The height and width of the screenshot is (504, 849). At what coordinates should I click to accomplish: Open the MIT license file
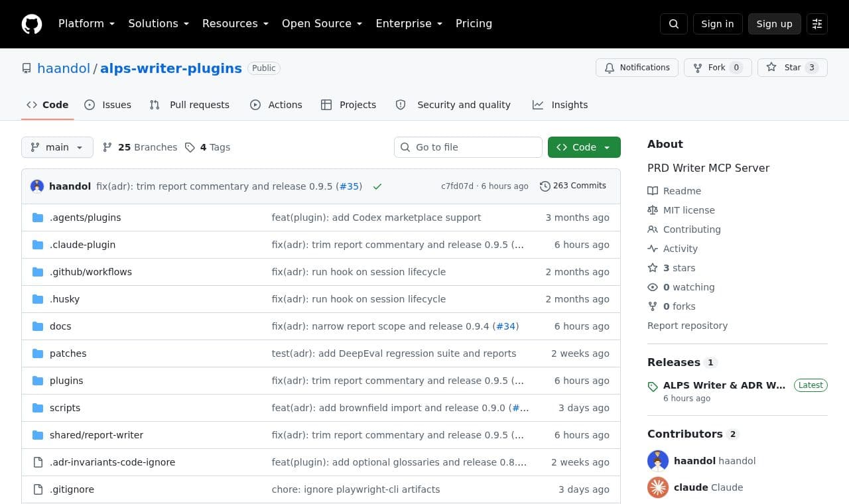(681, 210)
